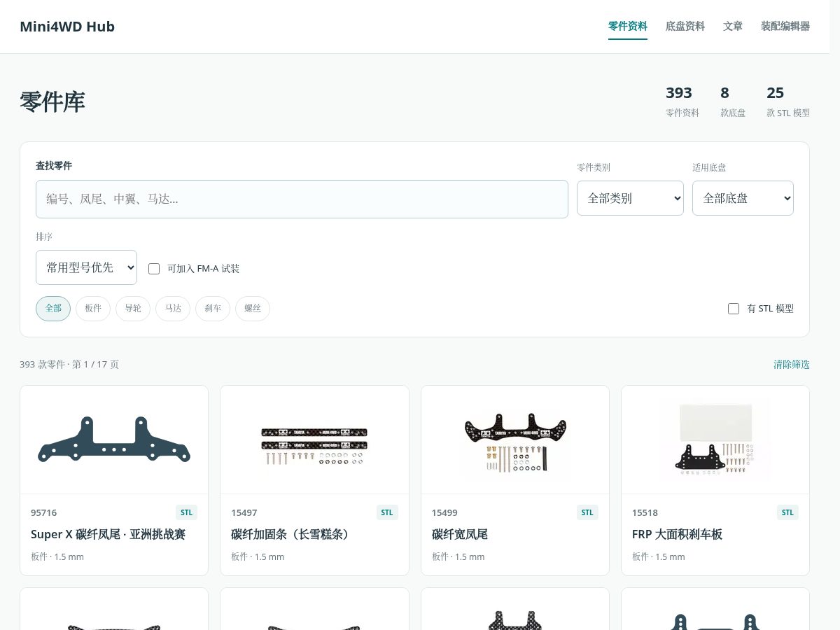The width and height of the screenshot is (840, 630).
Task: Expand the 零件类别 dropdown
Action: coord(630,198)
